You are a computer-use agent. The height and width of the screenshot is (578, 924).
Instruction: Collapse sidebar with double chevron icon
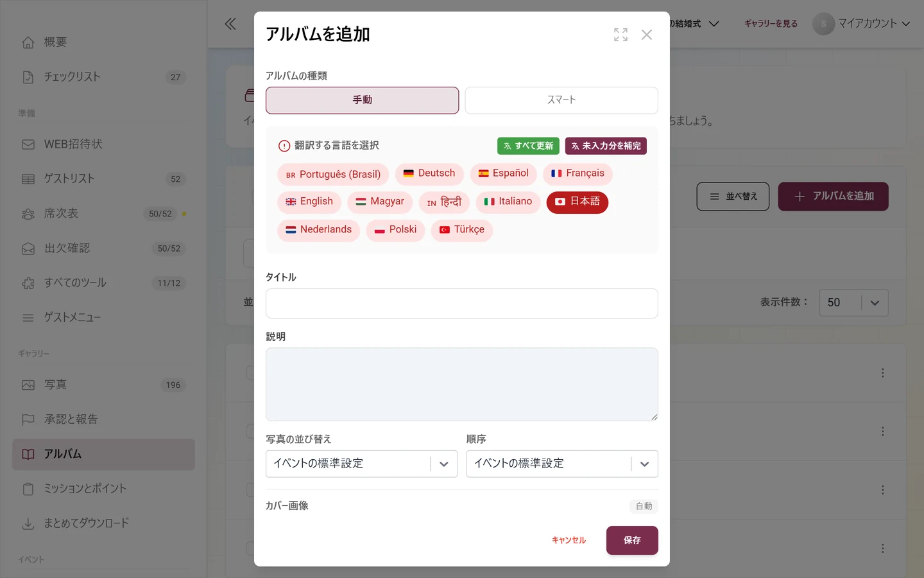(x=230, y=24)
